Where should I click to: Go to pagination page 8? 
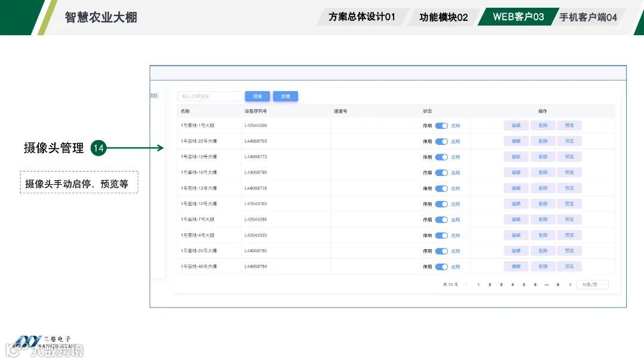[x=558, y=284]
